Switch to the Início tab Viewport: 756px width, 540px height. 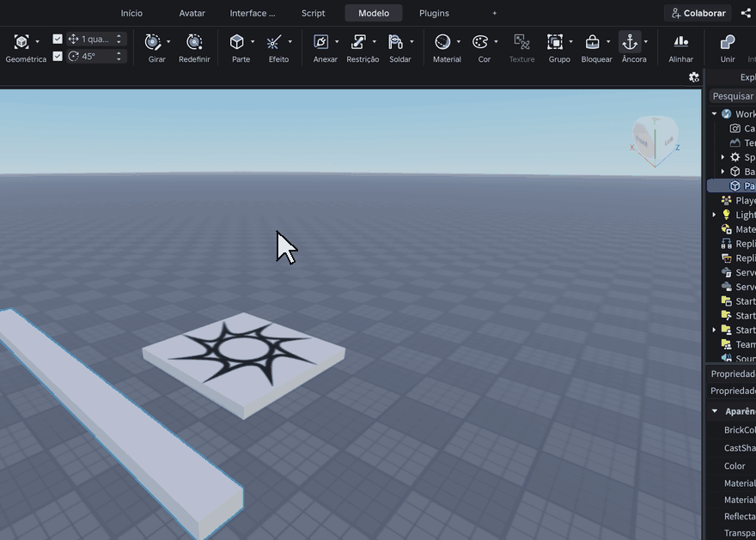click(131, 13)
